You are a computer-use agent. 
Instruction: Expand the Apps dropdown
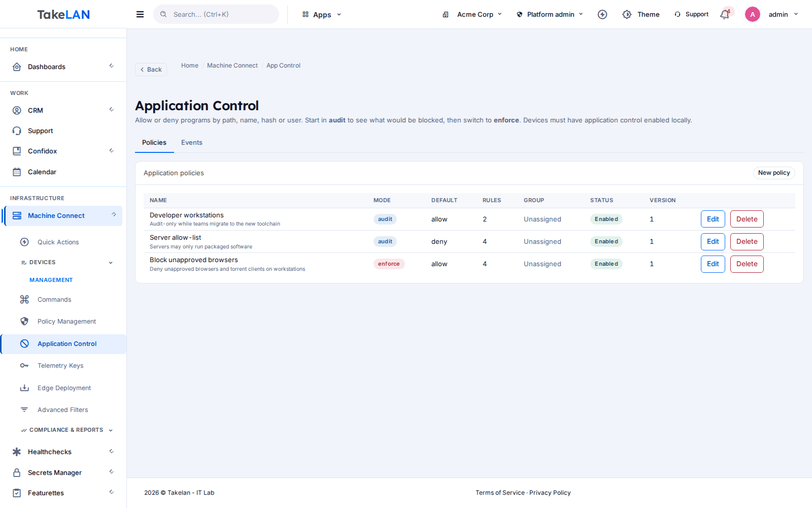coord(322,14)
